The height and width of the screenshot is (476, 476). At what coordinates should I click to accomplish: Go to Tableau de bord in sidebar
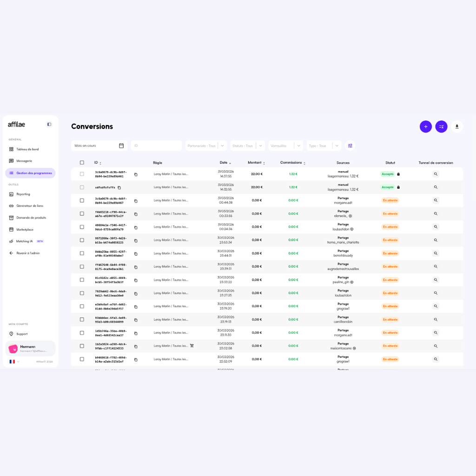[x=27, y=149]
